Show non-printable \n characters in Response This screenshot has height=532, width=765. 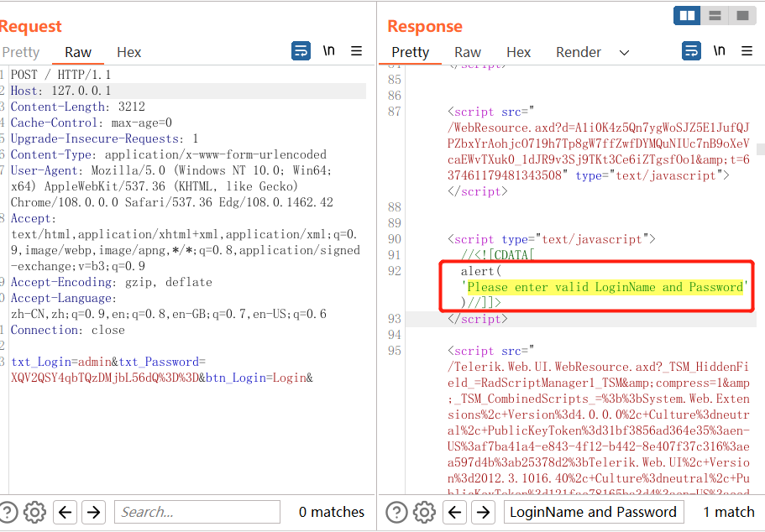[x=719, y=50]
